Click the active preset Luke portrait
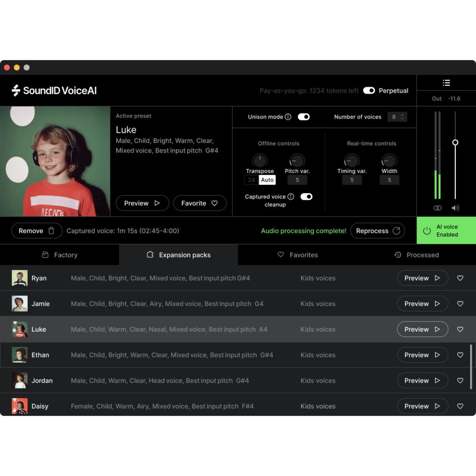 (x=55, y=161)
